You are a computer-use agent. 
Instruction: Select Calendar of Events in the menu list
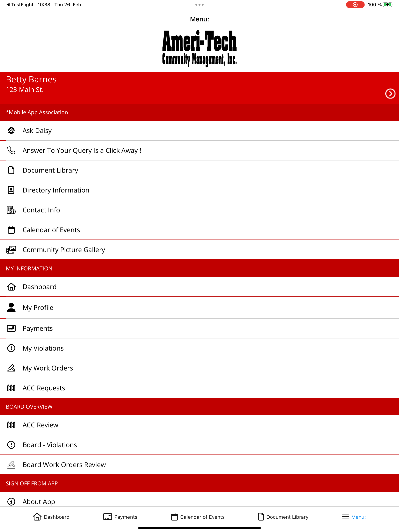point(199,230)
